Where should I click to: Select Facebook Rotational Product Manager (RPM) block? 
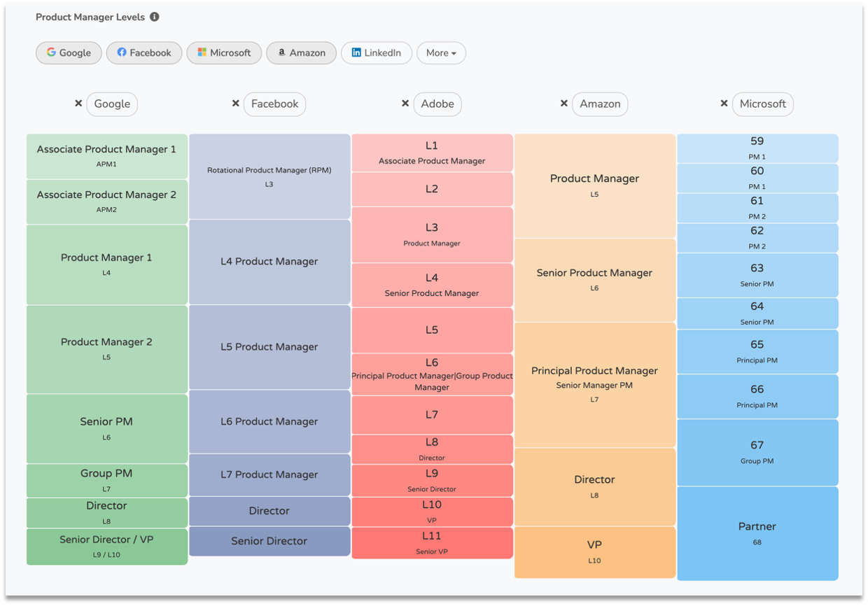(x=269, y=176)
